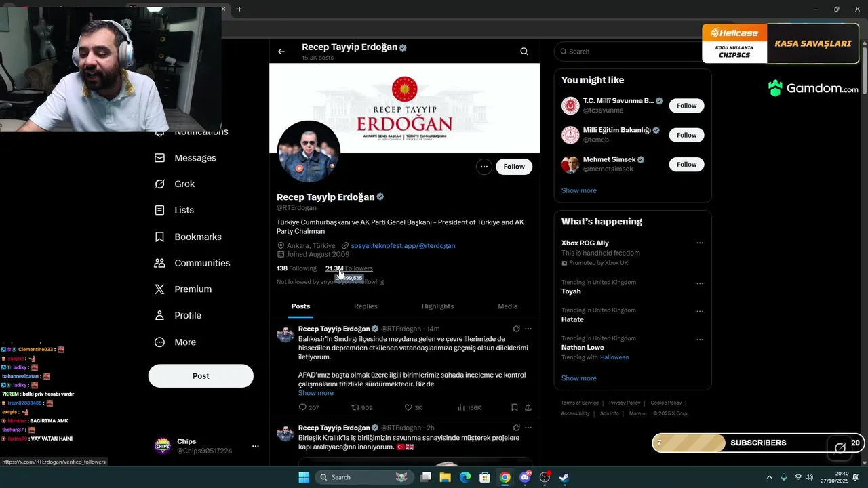Open Steam from the taskbar
The width and height of the screenshot is (868, 488).
point(564,477)
